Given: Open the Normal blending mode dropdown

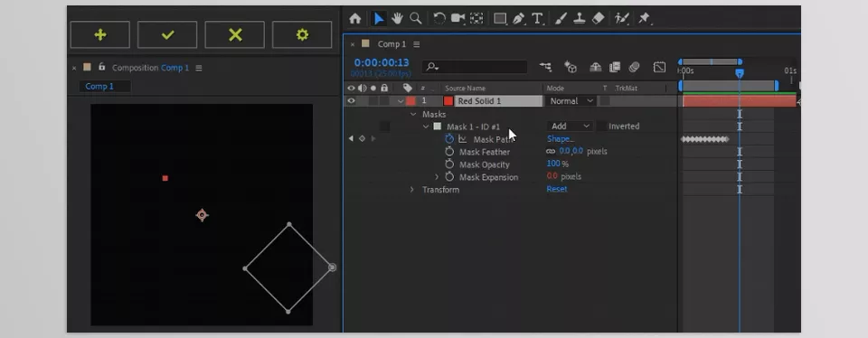Looking at the screenshot, I should pyautogui.click(x=571, y=101).
